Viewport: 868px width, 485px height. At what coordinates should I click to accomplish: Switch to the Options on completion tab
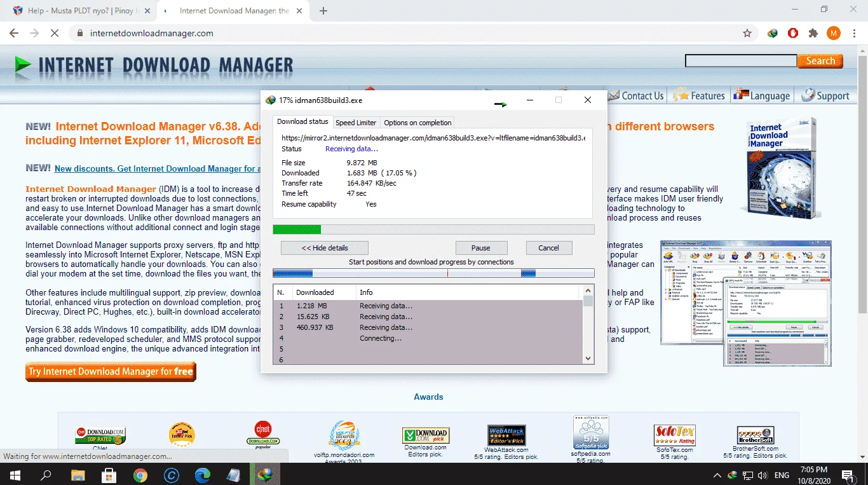tap(417, 123)
